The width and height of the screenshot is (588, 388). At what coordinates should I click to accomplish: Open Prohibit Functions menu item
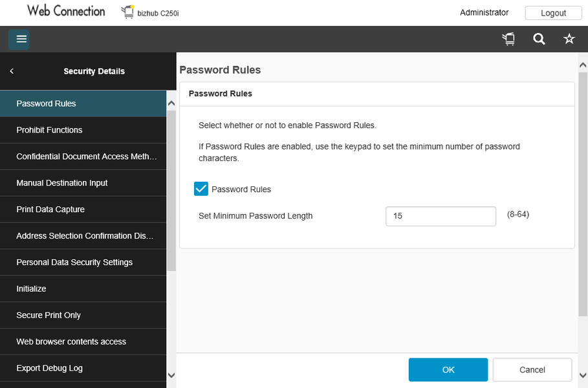coord(49,130)
